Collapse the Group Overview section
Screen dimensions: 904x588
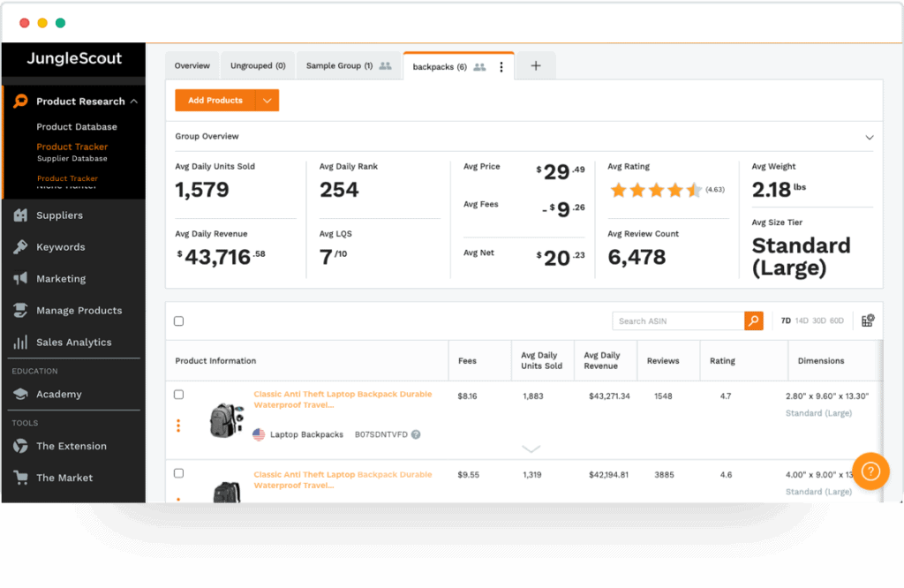[x=870, y=138]
